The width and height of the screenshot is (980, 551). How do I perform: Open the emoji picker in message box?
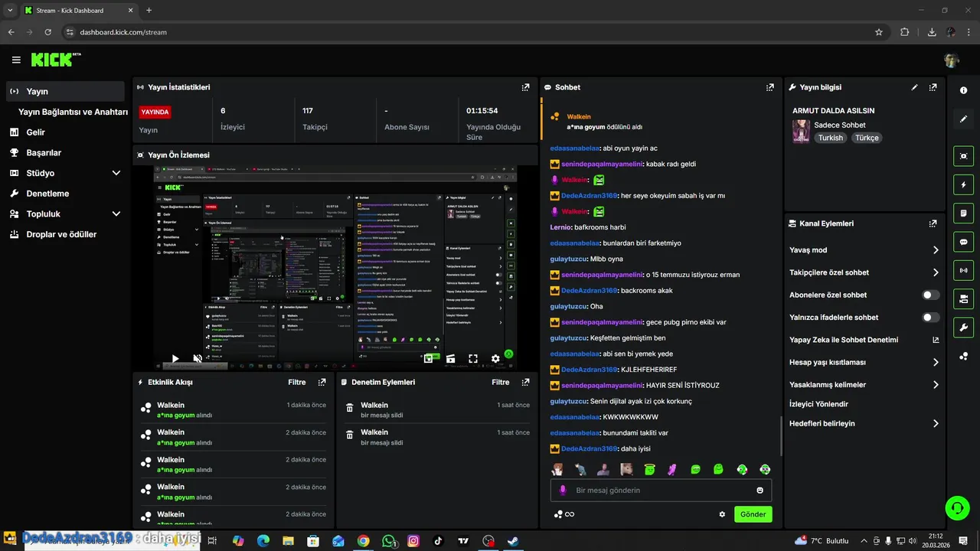(760, 491)
